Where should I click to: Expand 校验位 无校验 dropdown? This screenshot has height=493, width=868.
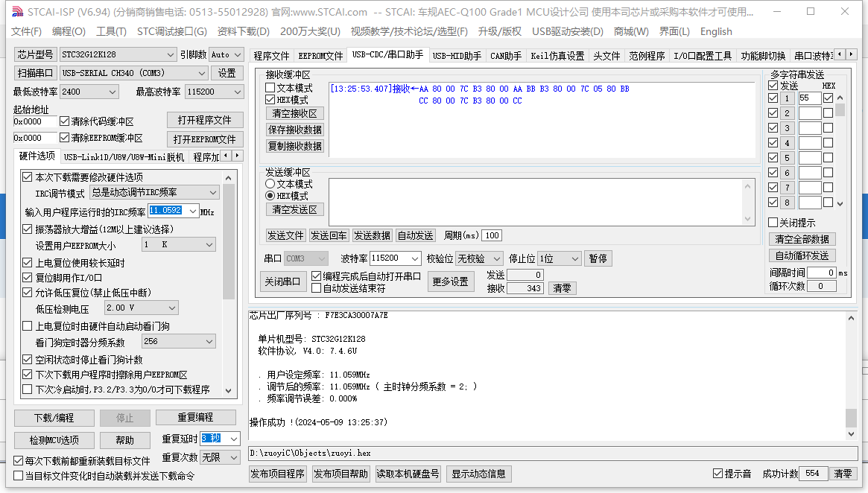click(x=496, y=258)
